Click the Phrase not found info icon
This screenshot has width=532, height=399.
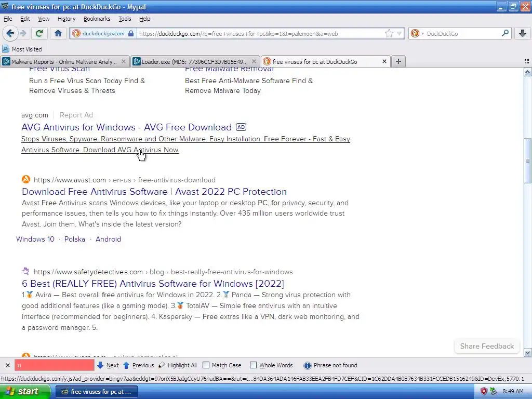tap(308, 365)
